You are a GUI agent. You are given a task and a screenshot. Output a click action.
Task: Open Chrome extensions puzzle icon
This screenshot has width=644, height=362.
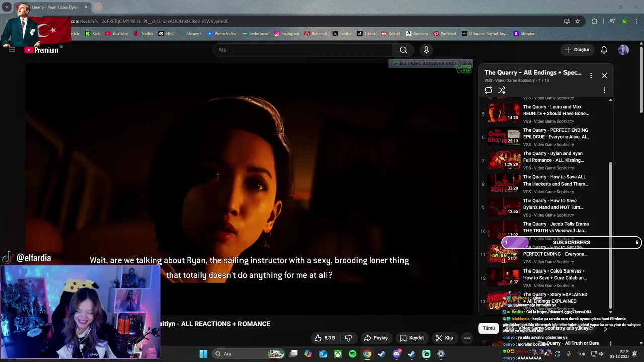(x=595, y=21)
